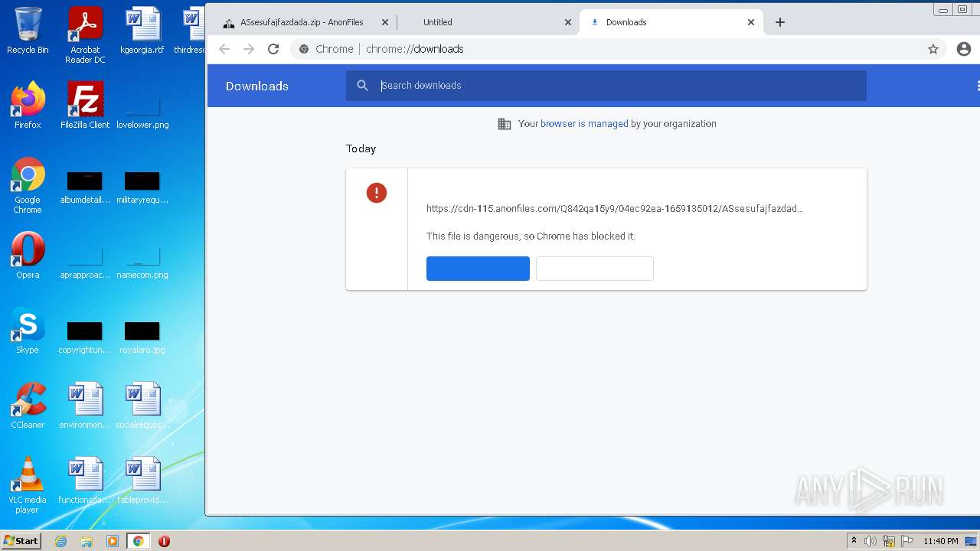The image size is (980, 551).
Task: Switch to the Untitled tab
Action: [488, 22]
